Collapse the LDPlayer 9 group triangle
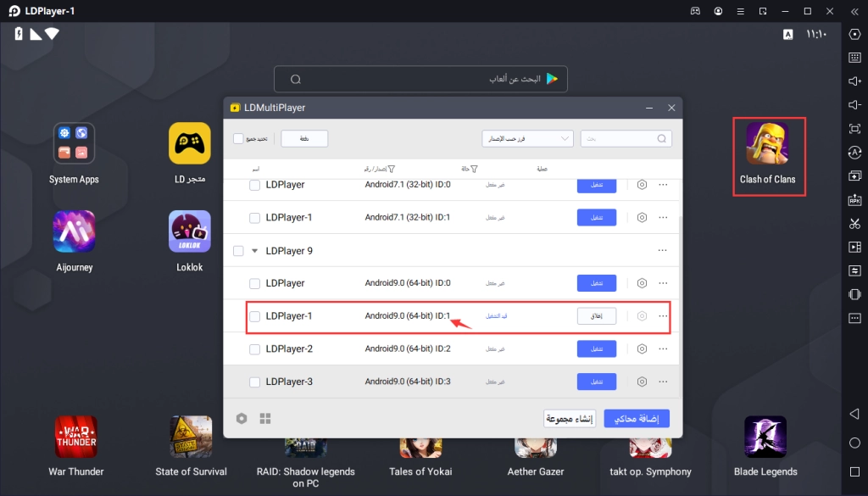868x496 pixels. click(x=254, y=251)
